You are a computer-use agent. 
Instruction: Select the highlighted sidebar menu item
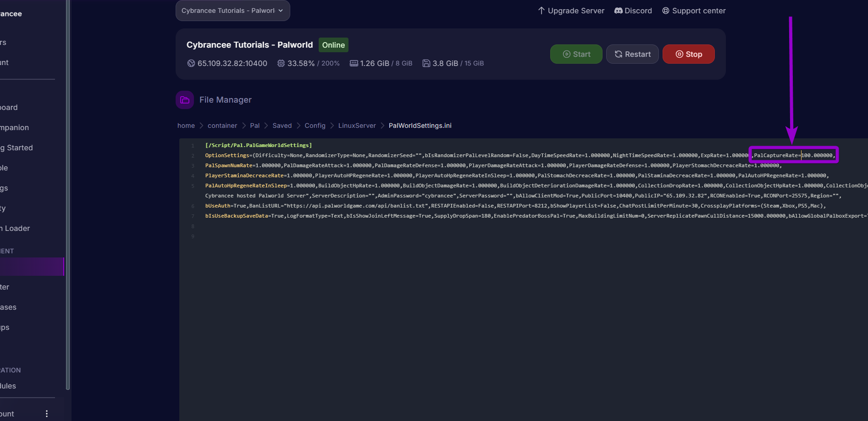point(32,267)
